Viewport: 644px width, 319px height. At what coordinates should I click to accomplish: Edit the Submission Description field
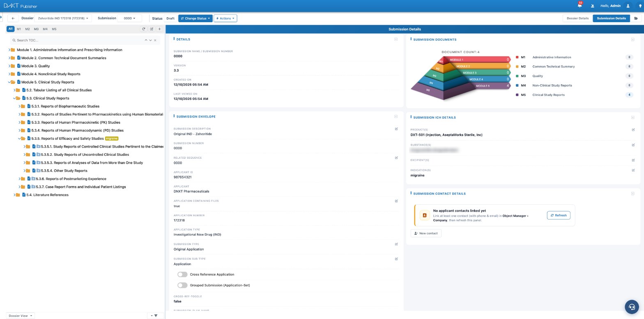tap(396, 129)
